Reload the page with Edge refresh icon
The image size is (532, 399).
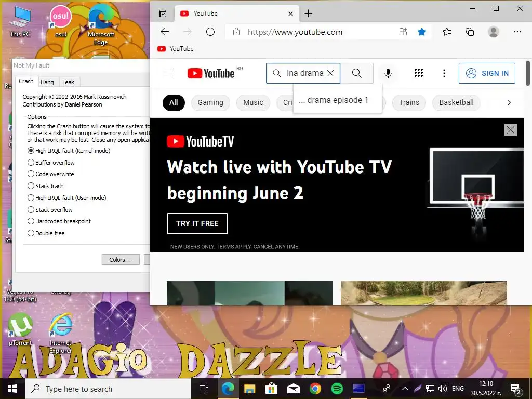210,32
